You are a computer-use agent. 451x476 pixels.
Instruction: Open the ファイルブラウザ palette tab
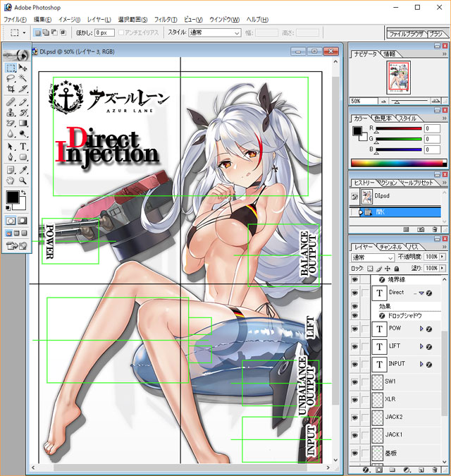(406, 34)
